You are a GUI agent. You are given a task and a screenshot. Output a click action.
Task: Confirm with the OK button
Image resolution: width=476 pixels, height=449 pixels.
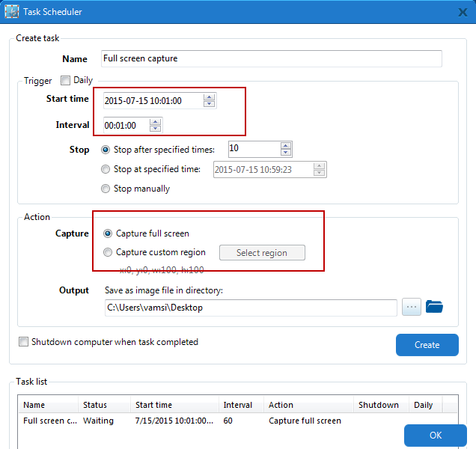click(436, 436)
